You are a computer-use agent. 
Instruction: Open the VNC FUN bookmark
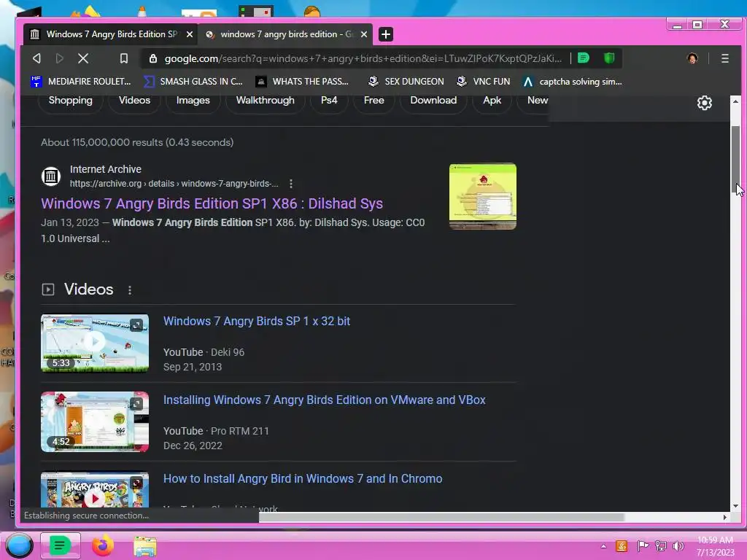483,82
